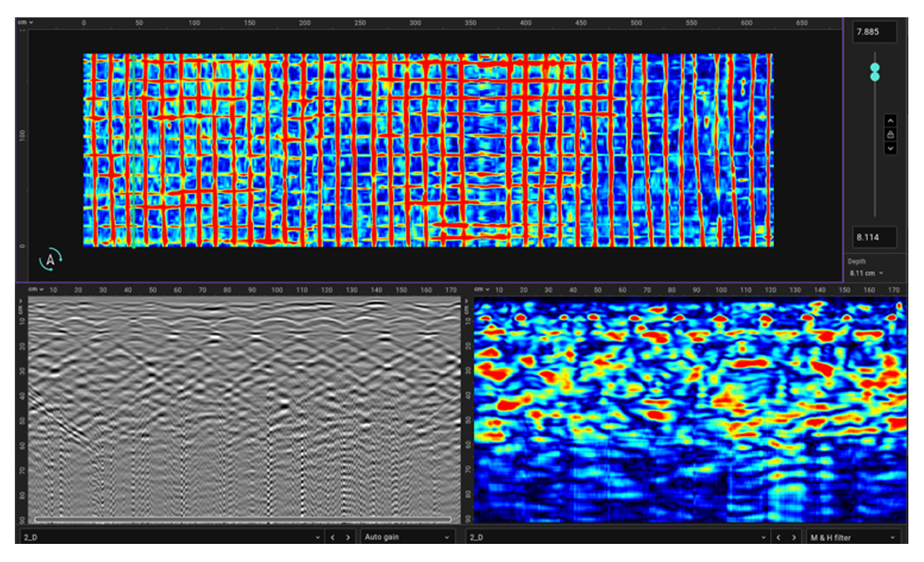Click the 8.114 depth value field
Image resolution: width=924 pixels, height=562 pixels.
click(874, 237)
